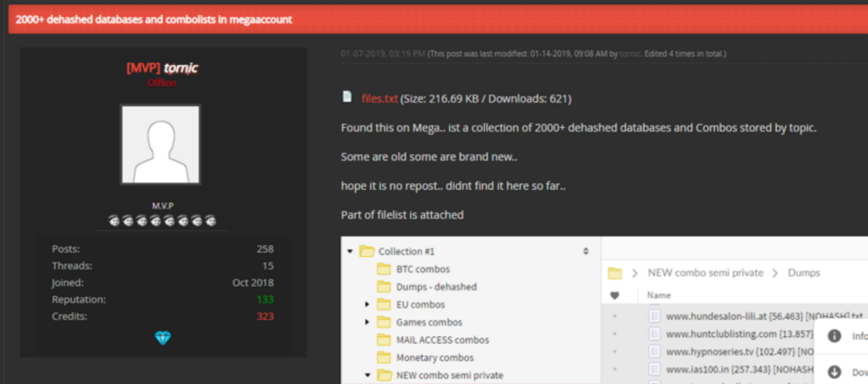Collapse the NEW combo semi private node
This screenshot has width=868, height=384.
(367, 375)
